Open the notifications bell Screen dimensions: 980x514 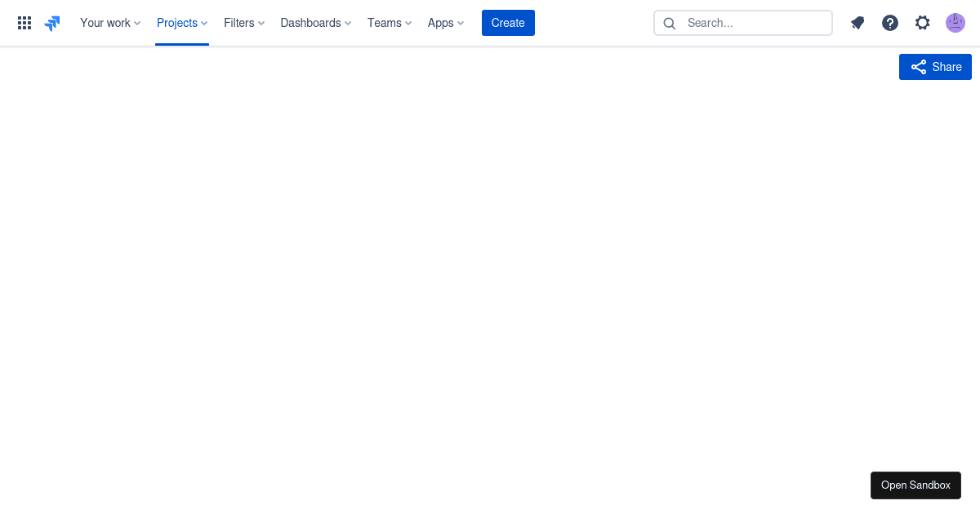(x=857, y=22)
